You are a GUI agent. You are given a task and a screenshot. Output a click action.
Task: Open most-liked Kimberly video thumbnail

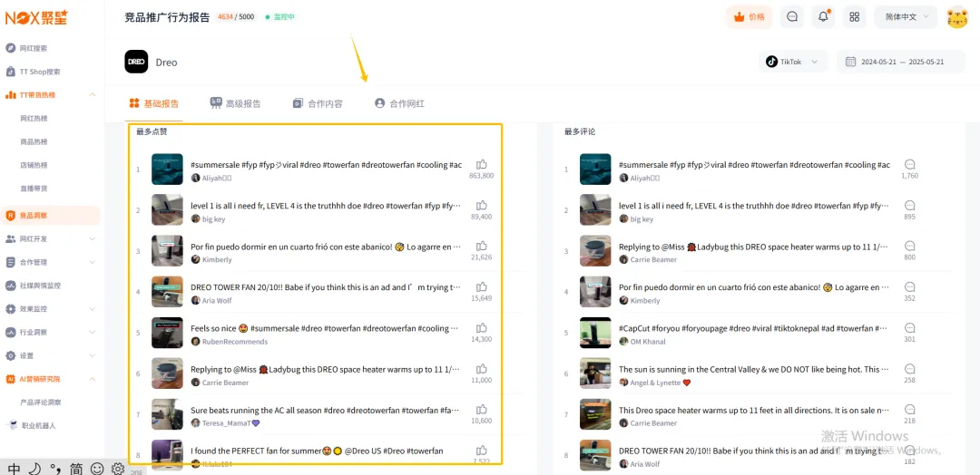pyautogui.click(x=167, y=251)
